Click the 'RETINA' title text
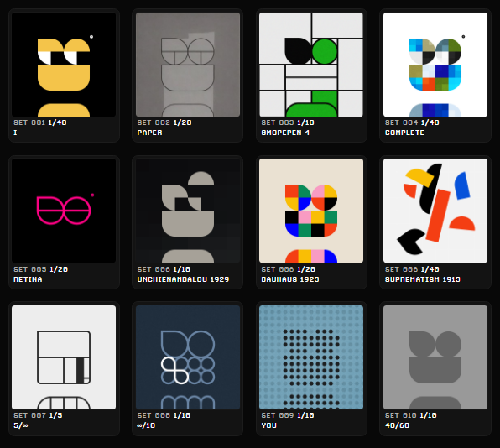 (28, 279)
